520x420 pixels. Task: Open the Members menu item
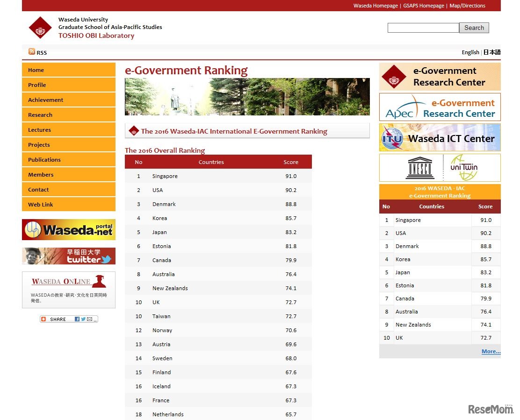coord(69,174)
